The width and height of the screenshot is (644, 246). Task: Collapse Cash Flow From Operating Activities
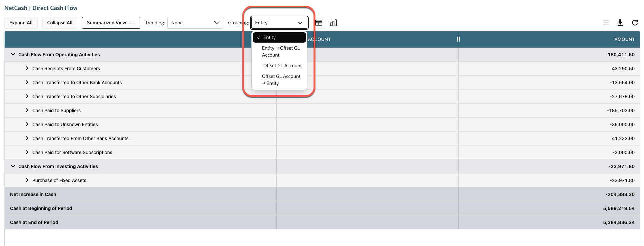(x=13, y=54)
